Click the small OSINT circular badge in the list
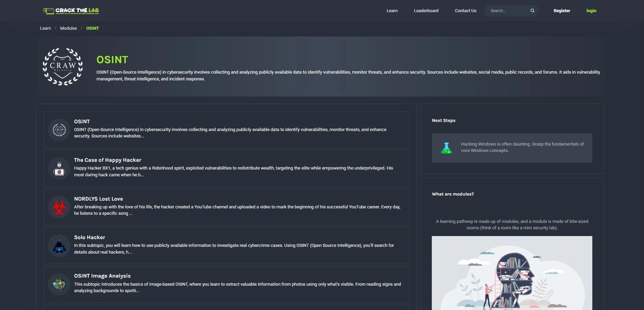644x310 pixels. pyautogui.click(x=59, y=130)
